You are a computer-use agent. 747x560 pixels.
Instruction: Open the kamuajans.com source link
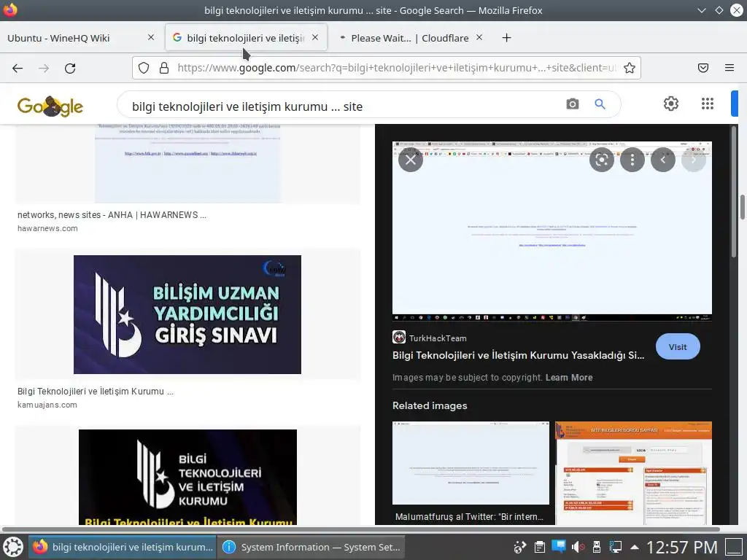47,405
